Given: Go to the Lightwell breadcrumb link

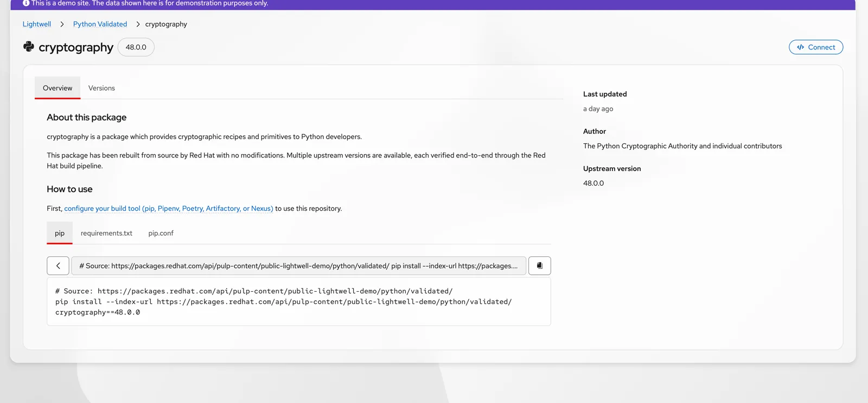Looking at the screenshot, I should click(x=37, y=24).
